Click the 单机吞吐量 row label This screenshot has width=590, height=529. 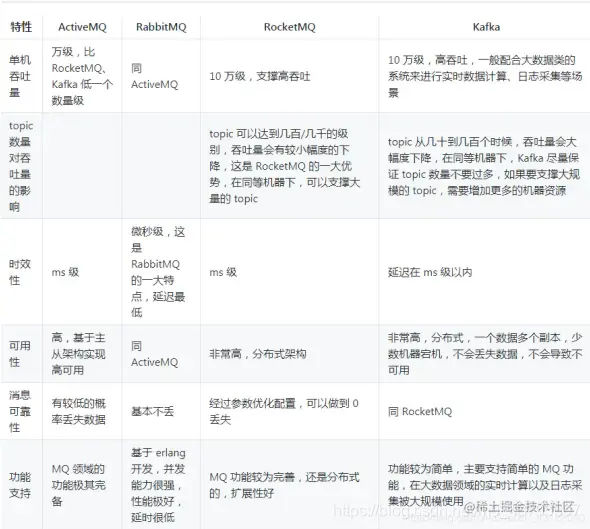20,76
